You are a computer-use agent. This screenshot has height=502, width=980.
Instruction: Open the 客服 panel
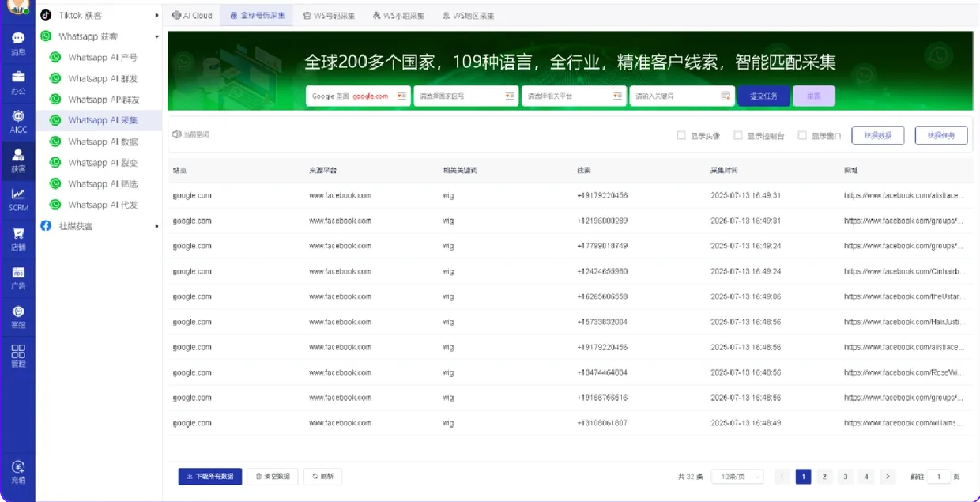click(x=17, y=316)
